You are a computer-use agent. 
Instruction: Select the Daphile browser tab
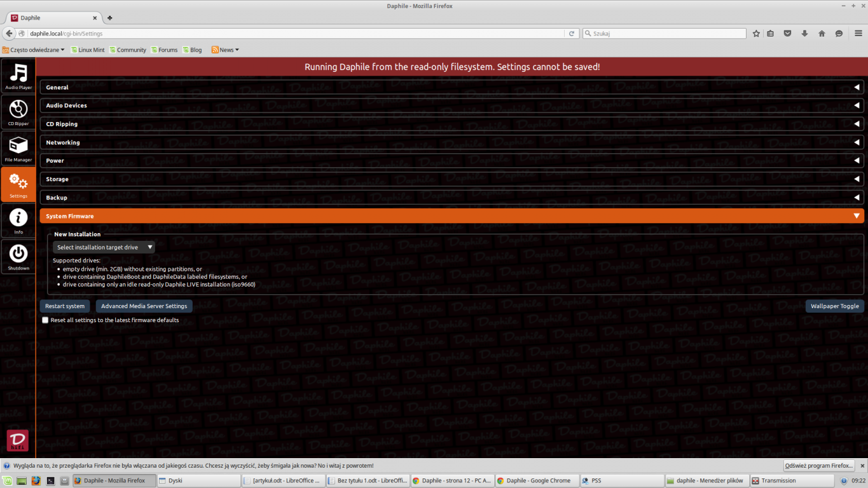(55, 18)
